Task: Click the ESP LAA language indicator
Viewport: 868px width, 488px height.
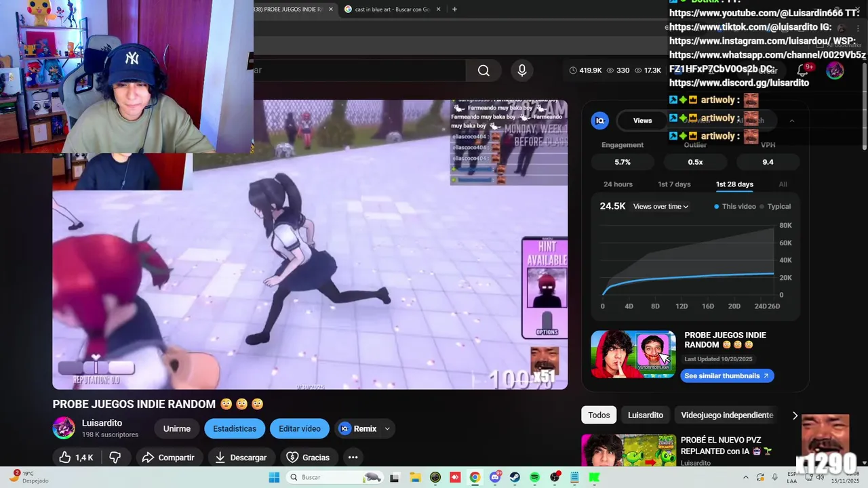Action: (792, 477)
